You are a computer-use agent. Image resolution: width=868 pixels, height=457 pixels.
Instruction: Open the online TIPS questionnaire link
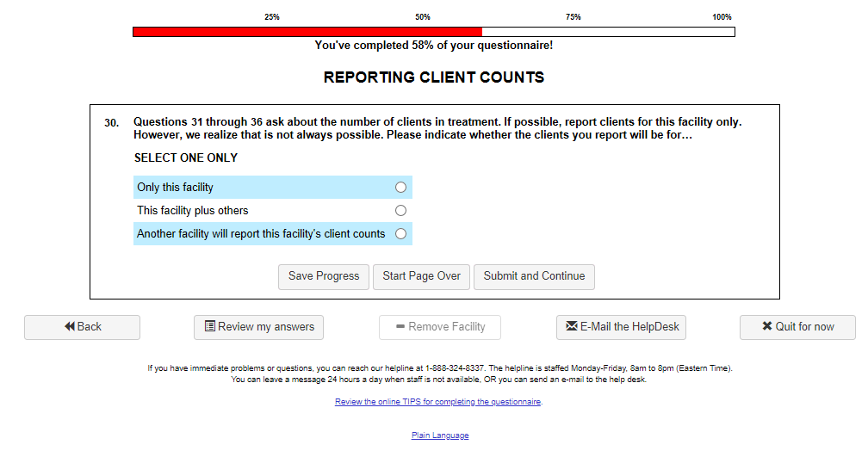(437, 402)
